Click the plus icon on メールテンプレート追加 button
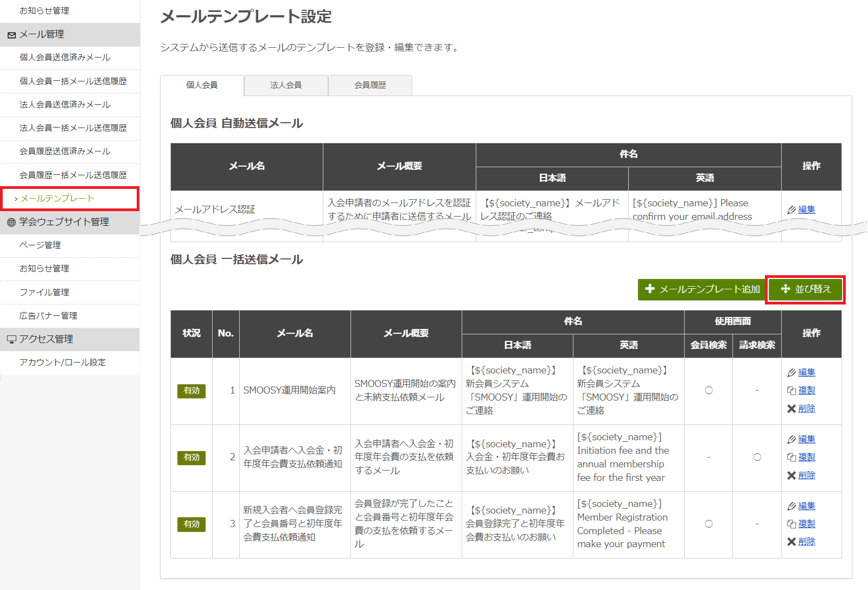The width and height of the screenshot is (868, 590). click(x=649, y=289)
